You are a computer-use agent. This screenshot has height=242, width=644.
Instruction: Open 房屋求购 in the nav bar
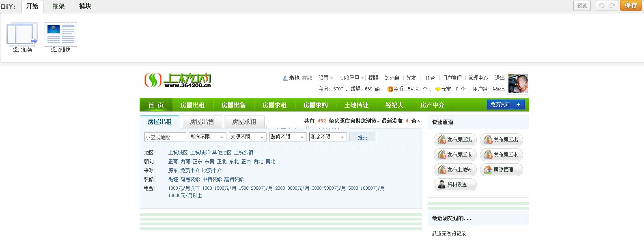click(315, 105)
